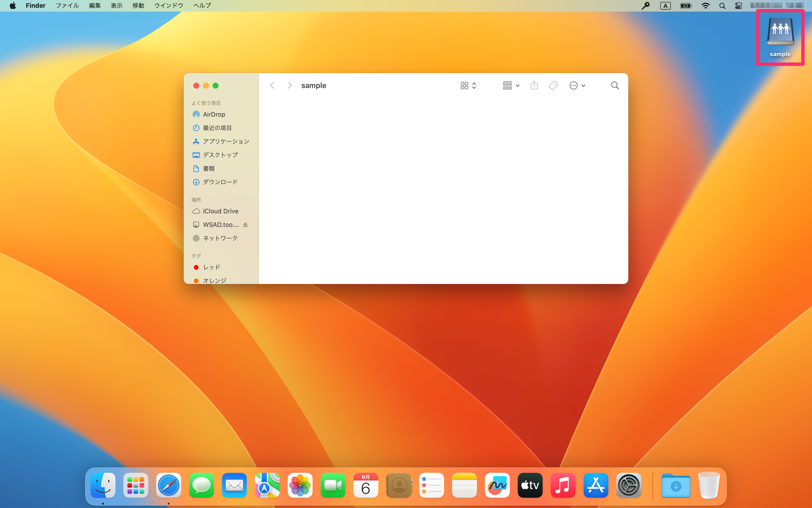812x508 pixels.
Task: Open the 編集 menu
Action: pos(95,6)
